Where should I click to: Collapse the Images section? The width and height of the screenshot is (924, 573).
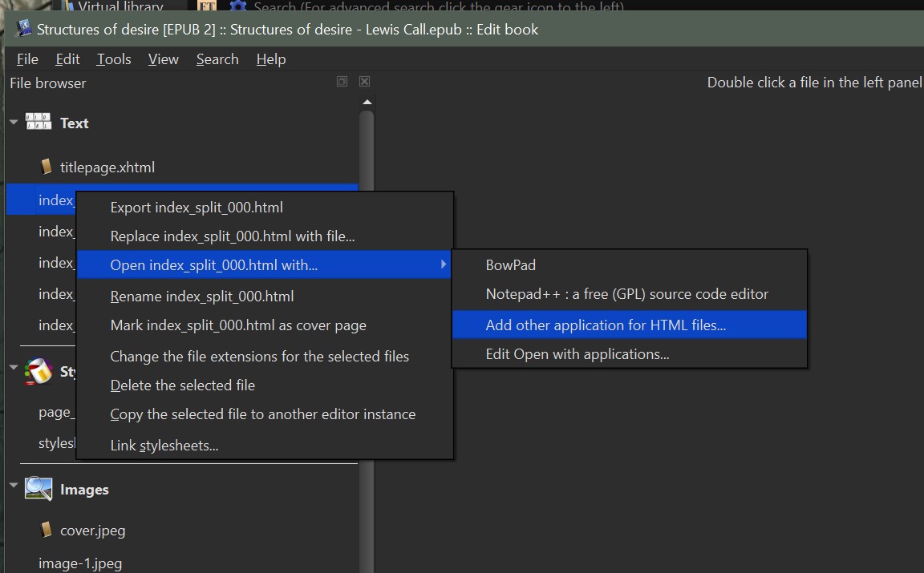click(14, 486)
